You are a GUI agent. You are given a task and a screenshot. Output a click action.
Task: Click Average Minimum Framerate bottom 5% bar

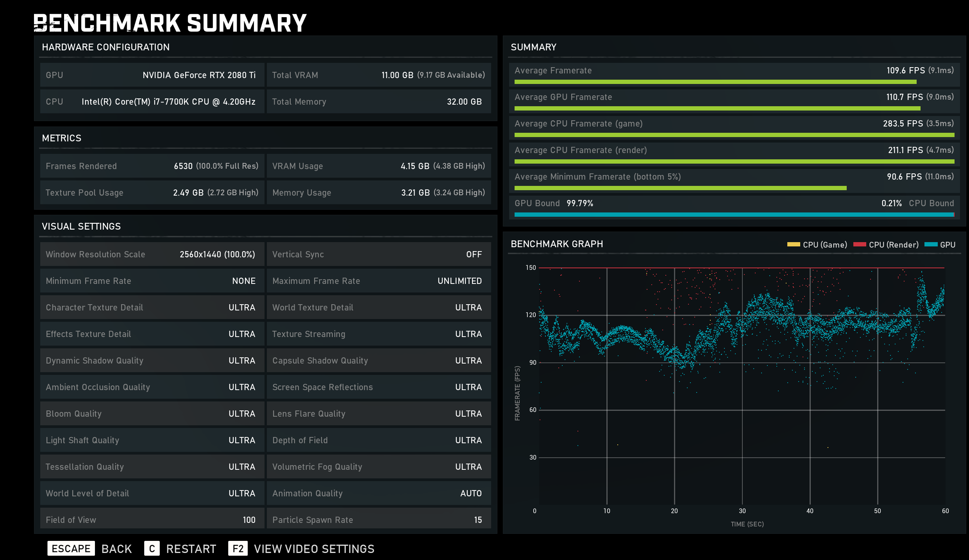(680, 188)
